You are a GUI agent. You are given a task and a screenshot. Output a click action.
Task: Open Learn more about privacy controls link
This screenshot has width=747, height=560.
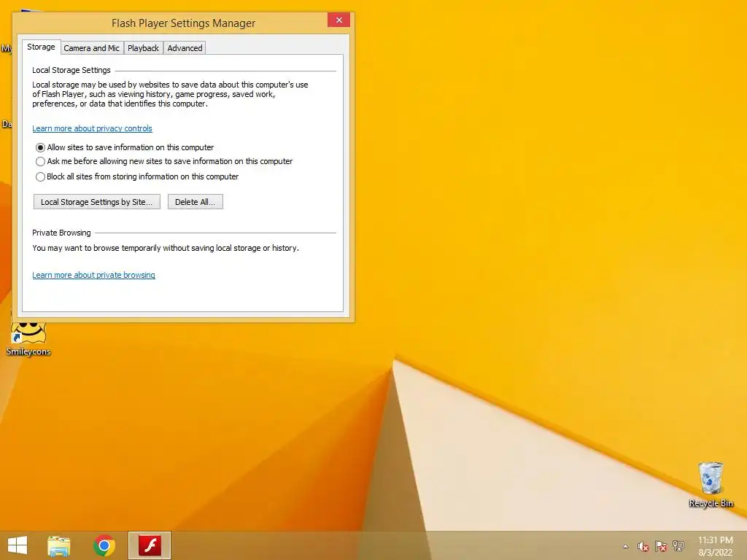92,128
